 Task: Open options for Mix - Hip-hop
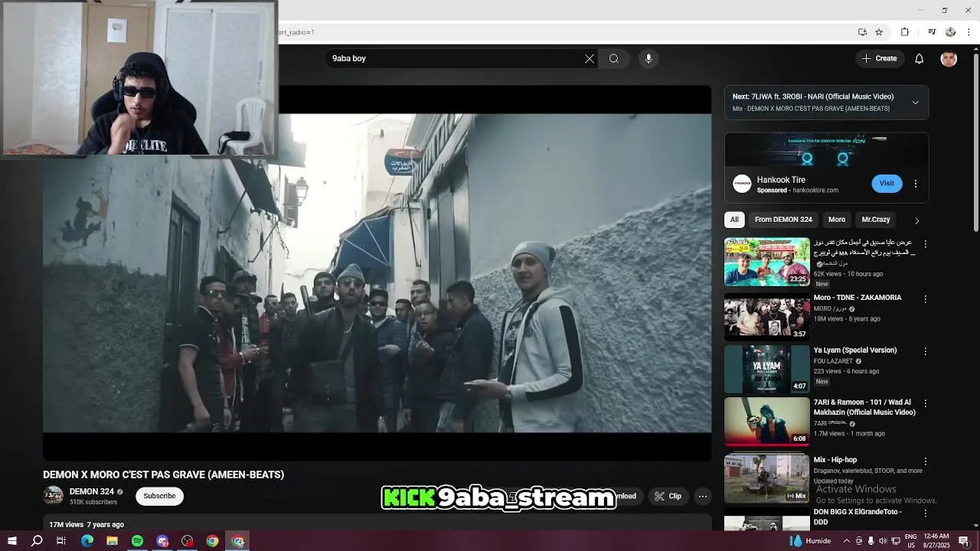[925, 461]
